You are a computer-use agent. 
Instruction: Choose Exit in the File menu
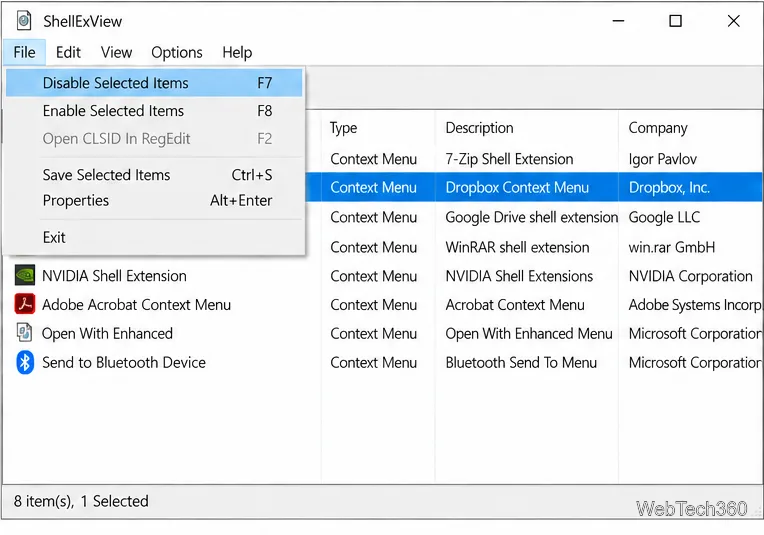(x=154, y=237)
